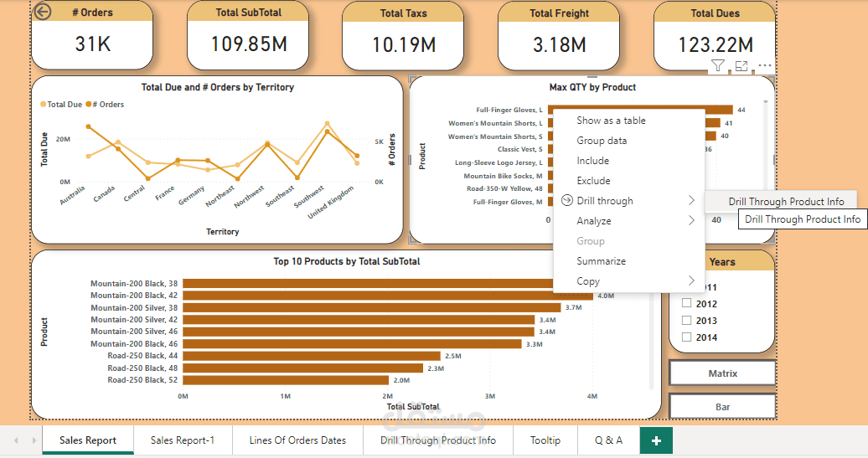Choose Show as a table
Image resolution: width=868 pixels, height=458 pixels.
click(629, 120)
